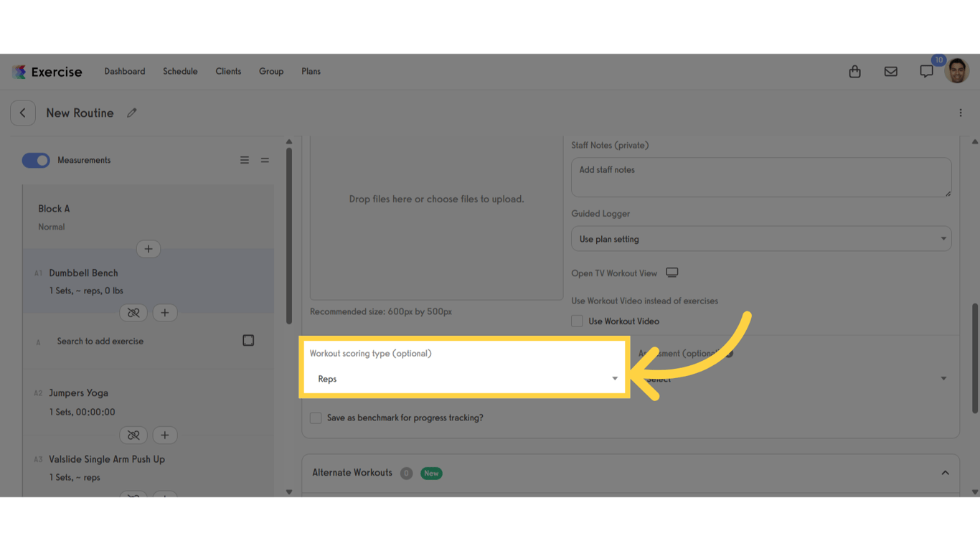
Task: Toggle the Measurements switch off
Action: pos(36,160)
